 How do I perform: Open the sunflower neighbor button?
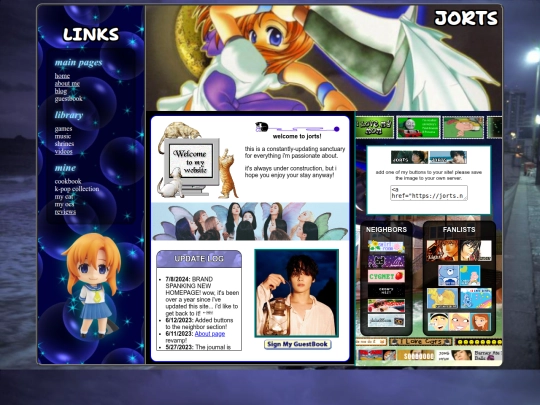[x=386, y=247]
